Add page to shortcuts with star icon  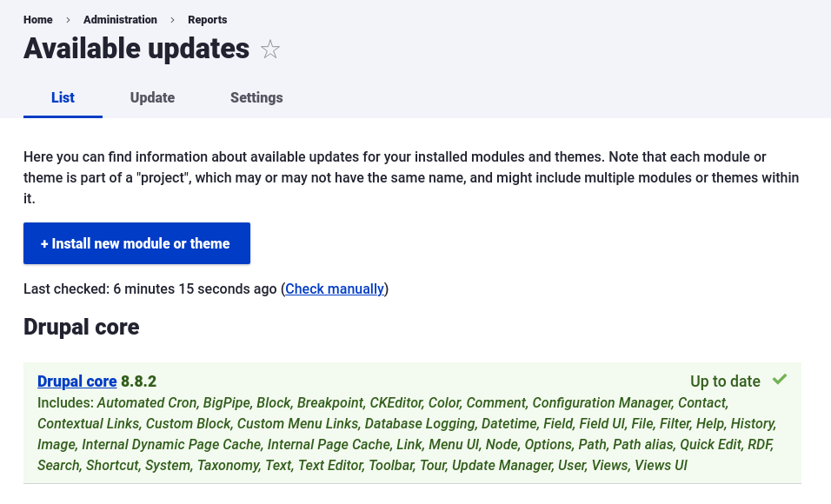[270, 50]
